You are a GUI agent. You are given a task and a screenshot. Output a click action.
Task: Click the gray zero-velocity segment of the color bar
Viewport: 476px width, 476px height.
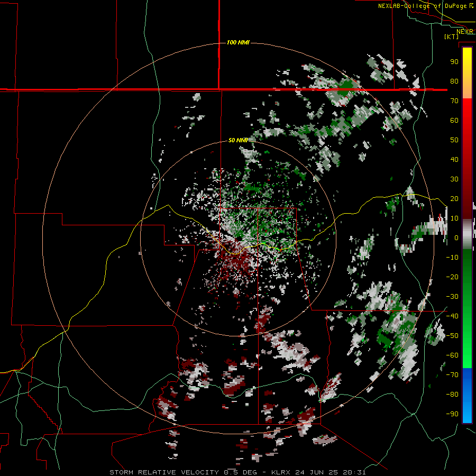467,234
